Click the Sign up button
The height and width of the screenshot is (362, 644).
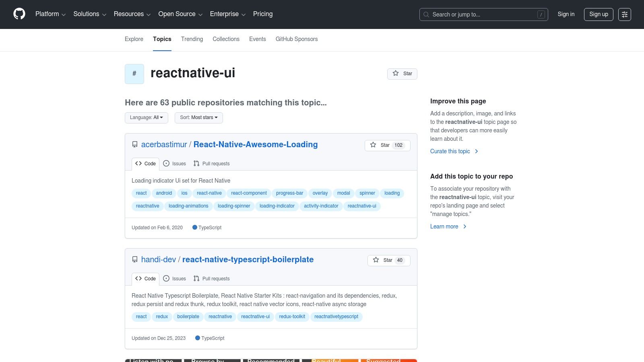coord(599,14)
